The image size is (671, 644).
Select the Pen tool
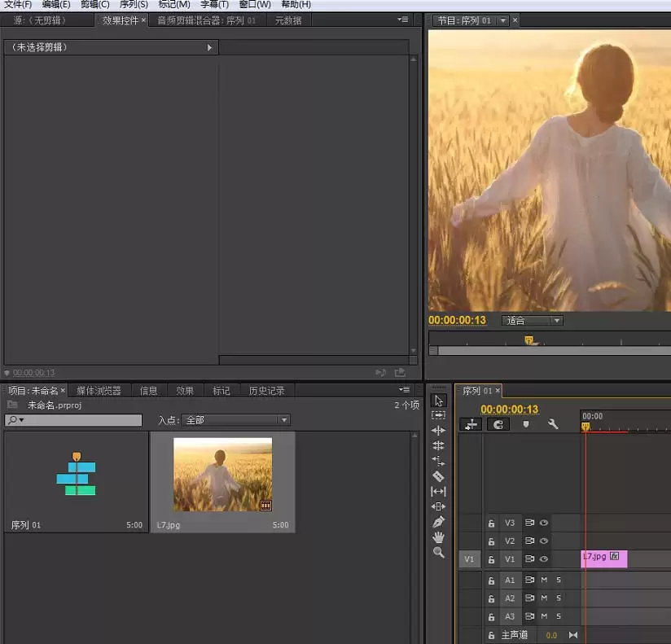pyautogui.click(x=438, y=522)
